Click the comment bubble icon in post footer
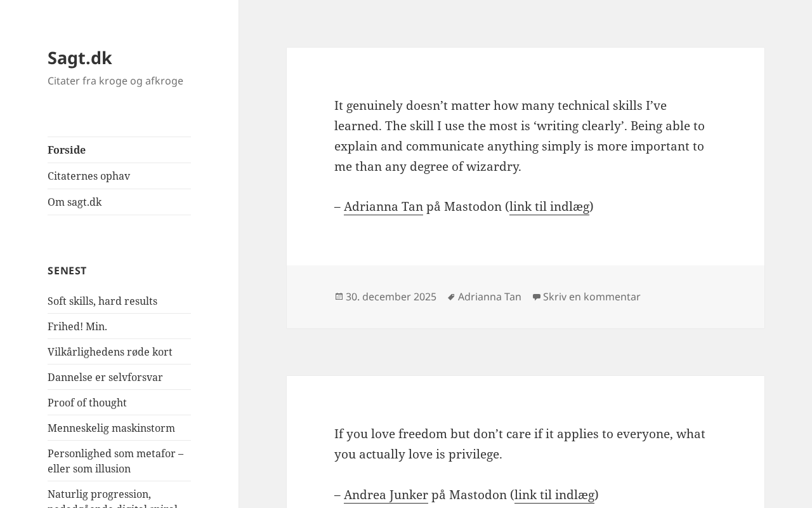The image size is (812, 508). [536, 297]
